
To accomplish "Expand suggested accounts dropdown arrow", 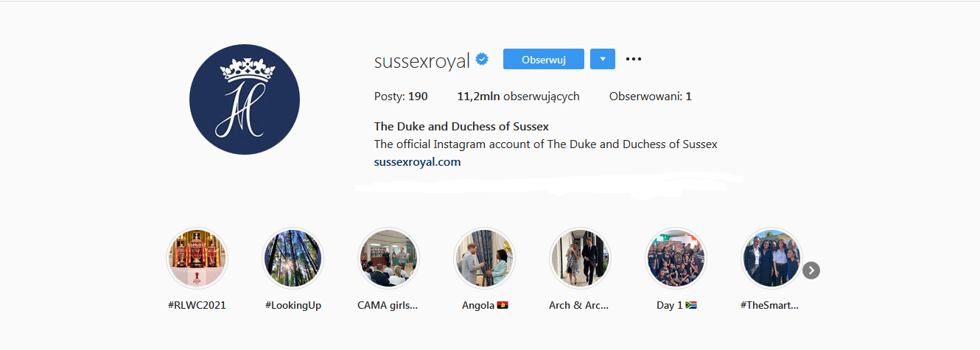I will [x=603, y=59].
